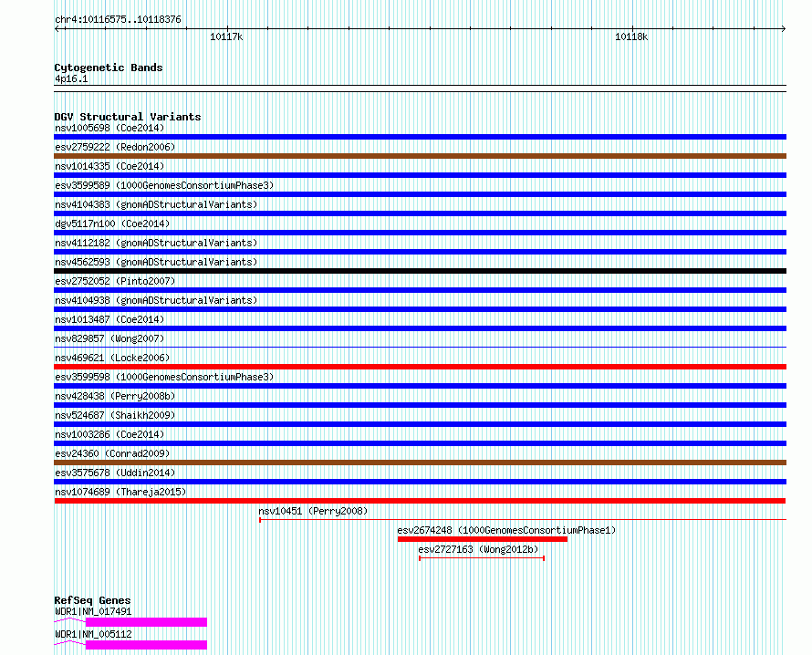
Task: Select nsv10451 (Perry2008) label
Action: pos(313,511)
